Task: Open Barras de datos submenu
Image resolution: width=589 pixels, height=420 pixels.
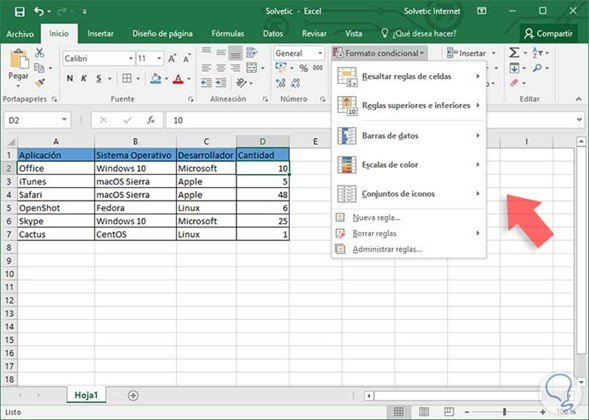Action: point(409,136)
